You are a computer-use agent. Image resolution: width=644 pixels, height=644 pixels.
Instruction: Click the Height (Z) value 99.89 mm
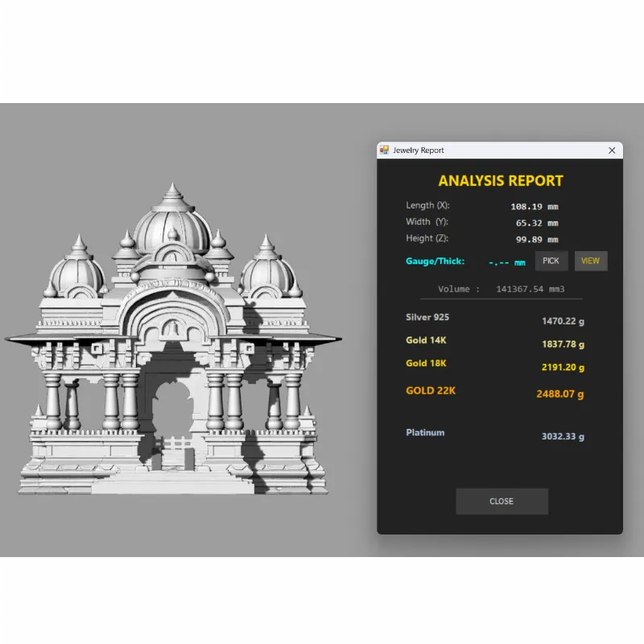[536, 240]
